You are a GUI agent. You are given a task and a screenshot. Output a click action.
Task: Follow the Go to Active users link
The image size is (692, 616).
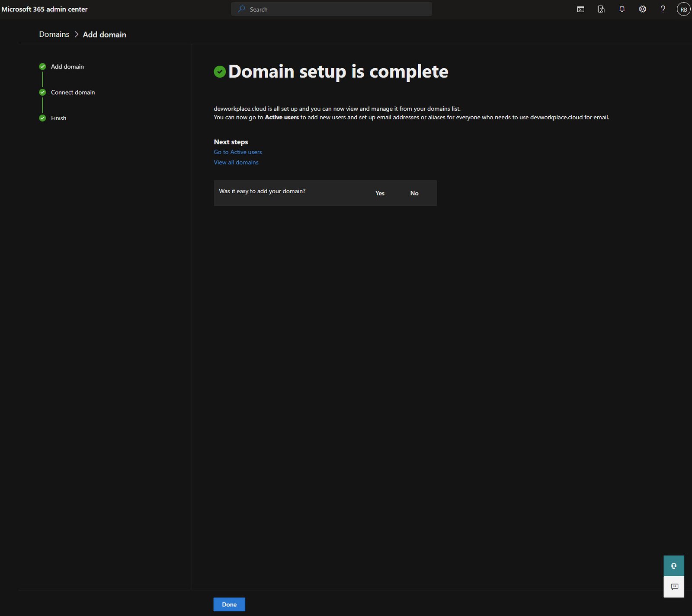[237, 152]
